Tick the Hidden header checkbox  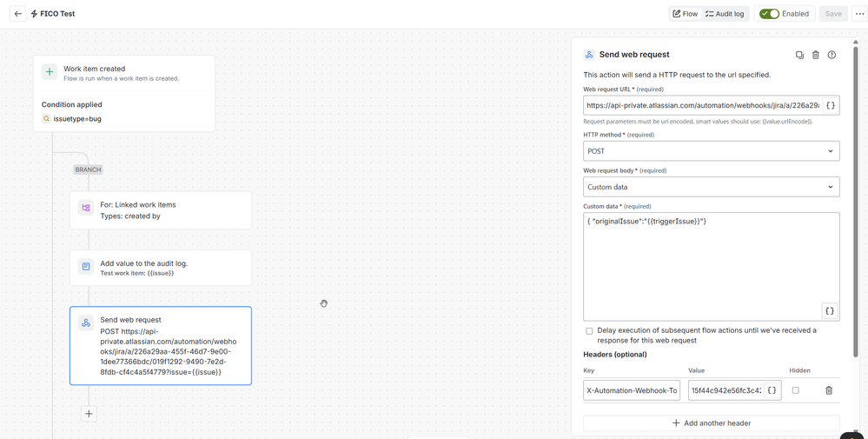[796, 390]
